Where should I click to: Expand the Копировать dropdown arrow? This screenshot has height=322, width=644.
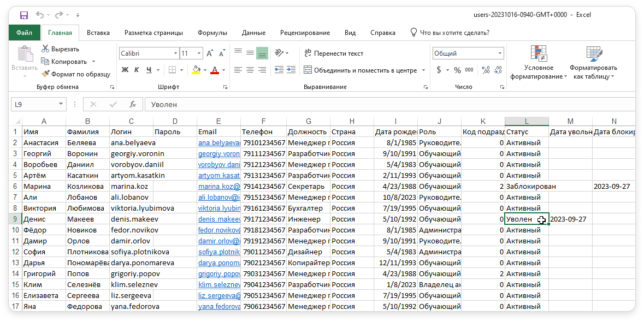pos(93,62)
